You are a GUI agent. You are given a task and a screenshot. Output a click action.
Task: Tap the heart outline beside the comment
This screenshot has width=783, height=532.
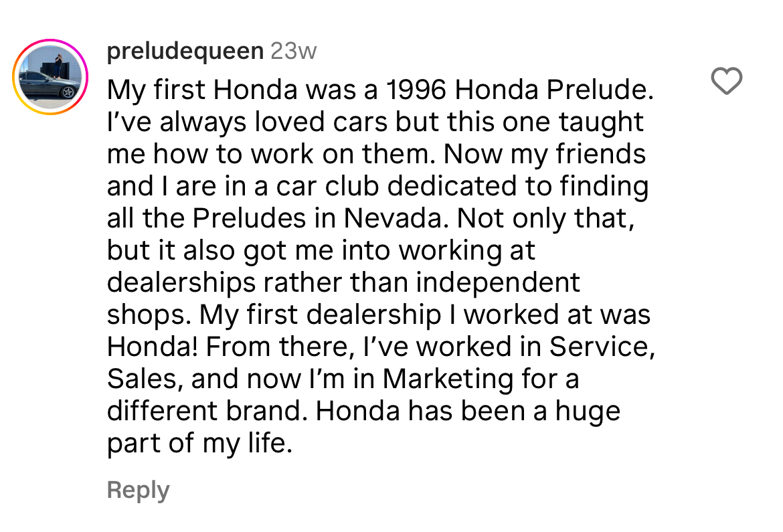725,82
